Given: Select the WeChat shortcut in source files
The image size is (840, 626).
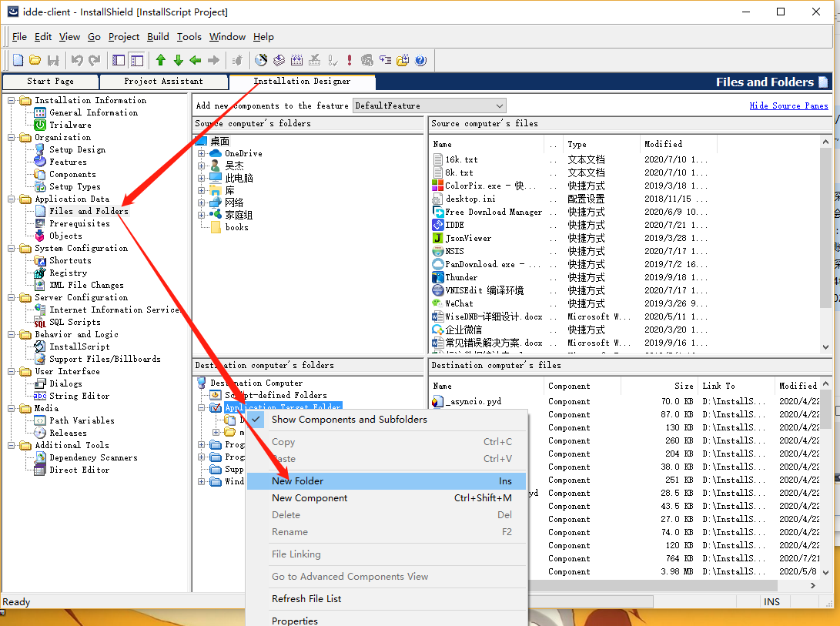Looking at the screenshot, I should click(459, 303).
